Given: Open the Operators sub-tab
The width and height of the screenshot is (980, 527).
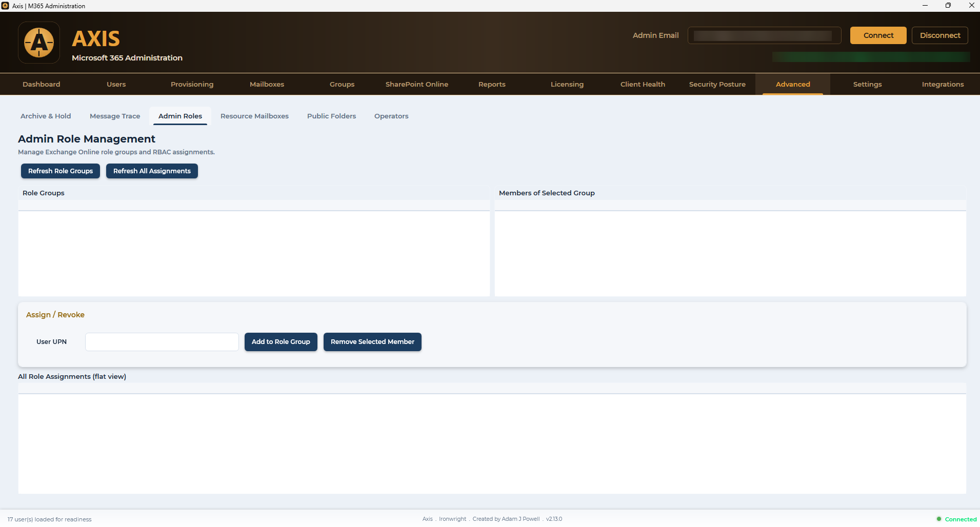Looking at the screenshot, I should point(391,116).
